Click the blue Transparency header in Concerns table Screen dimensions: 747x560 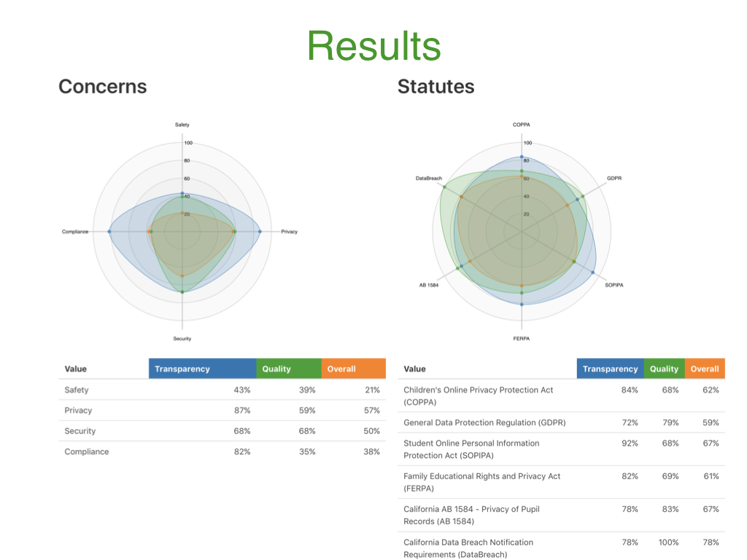tap(202, 369)
